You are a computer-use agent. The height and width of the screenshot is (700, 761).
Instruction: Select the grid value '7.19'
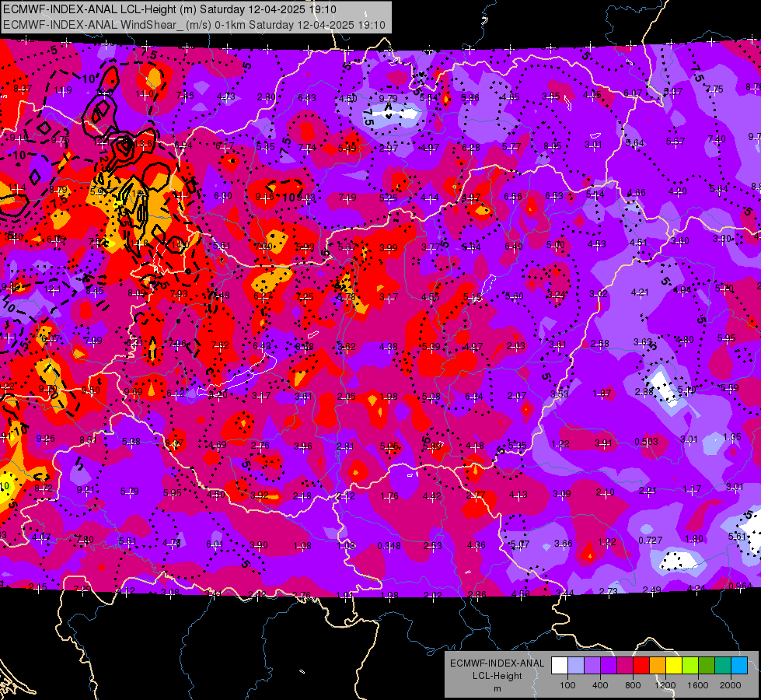(x=347, y=198)
